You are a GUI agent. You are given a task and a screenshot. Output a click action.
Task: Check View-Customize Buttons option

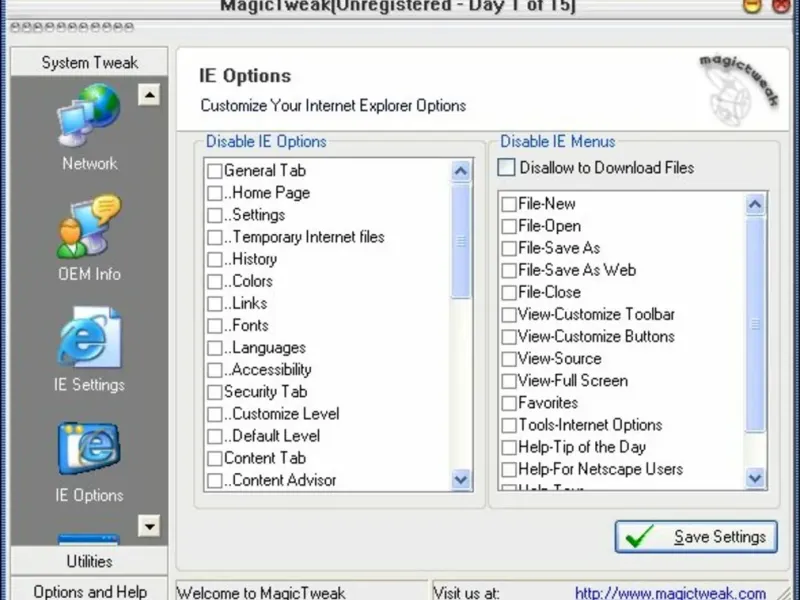tap(509, 337)
